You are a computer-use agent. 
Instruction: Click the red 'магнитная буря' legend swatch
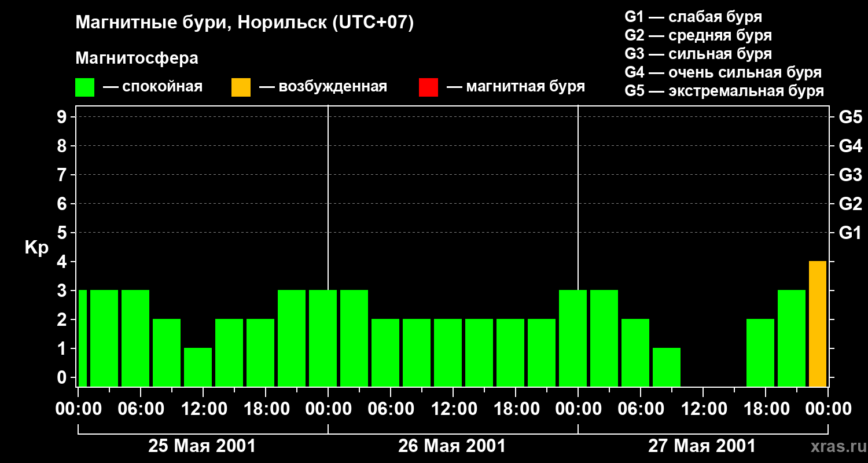pos(428,87)
